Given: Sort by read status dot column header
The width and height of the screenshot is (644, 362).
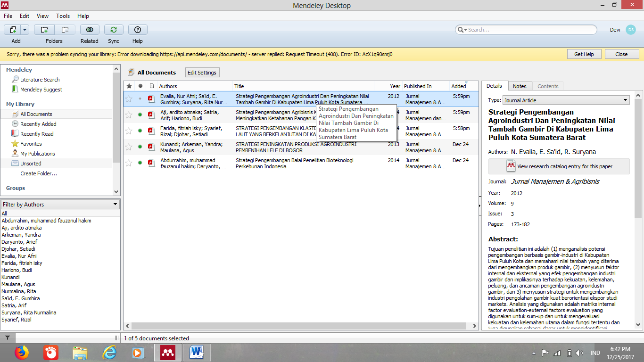Looking at the screenshot, I should coord(140,86).
